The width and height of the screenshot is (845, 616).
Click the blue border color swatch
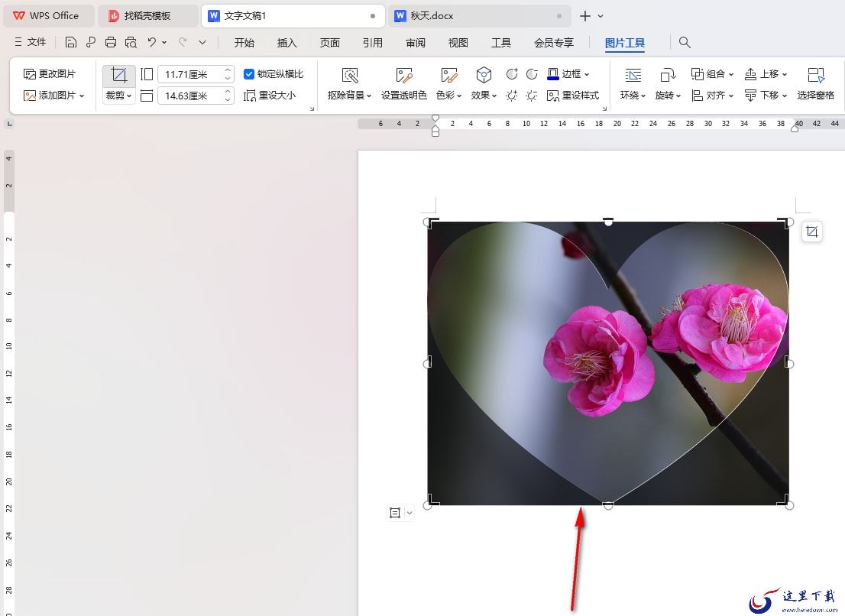click(552, 74)
